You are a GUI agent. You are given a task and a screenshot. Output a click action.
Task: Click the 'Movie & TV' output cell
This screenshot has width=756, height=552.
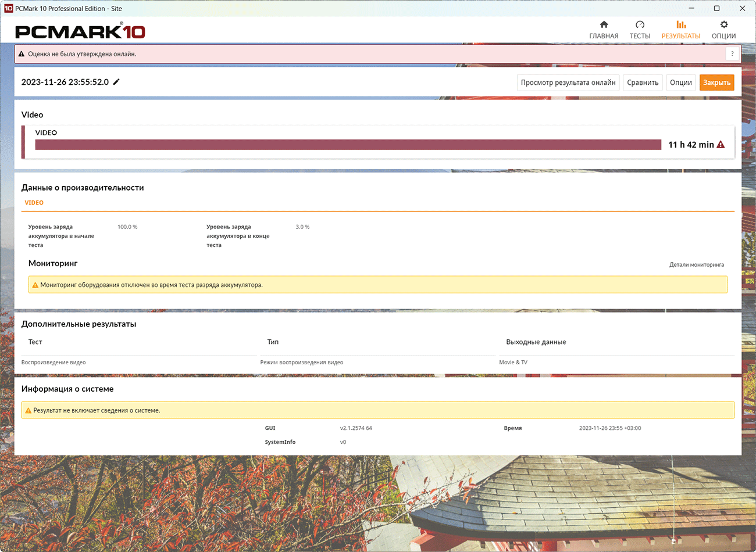513,363
